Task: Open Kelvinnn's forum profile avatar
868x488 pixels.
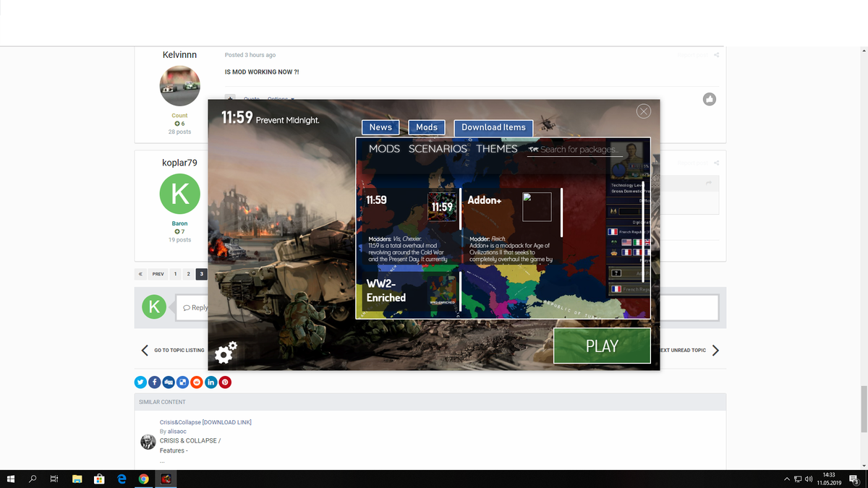Action: click(x=179, y=85)
